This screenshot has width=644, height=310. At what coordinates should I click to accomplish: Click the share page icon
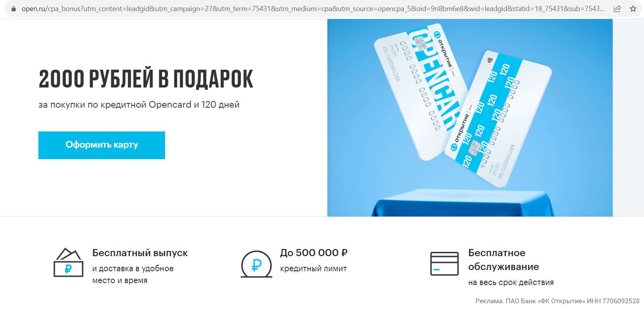click(617, 9)
